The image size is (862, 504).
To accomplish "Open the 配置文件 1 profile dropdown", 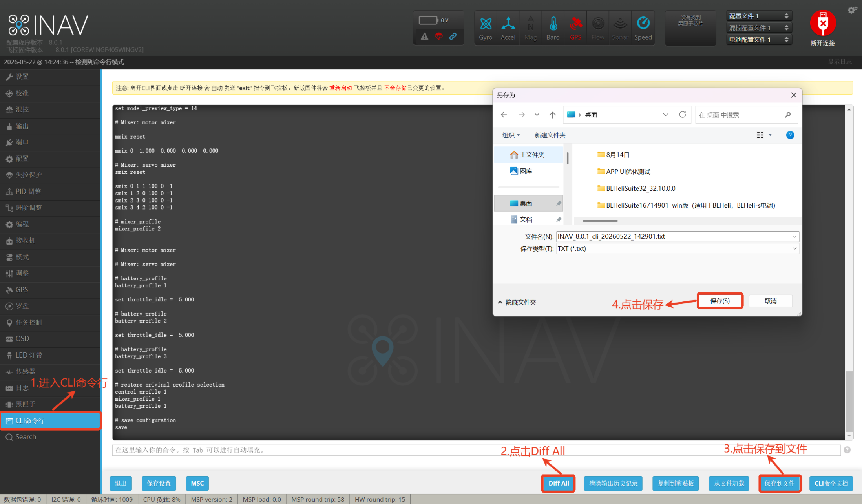I will pyautogui.click(x=759, y=16).
